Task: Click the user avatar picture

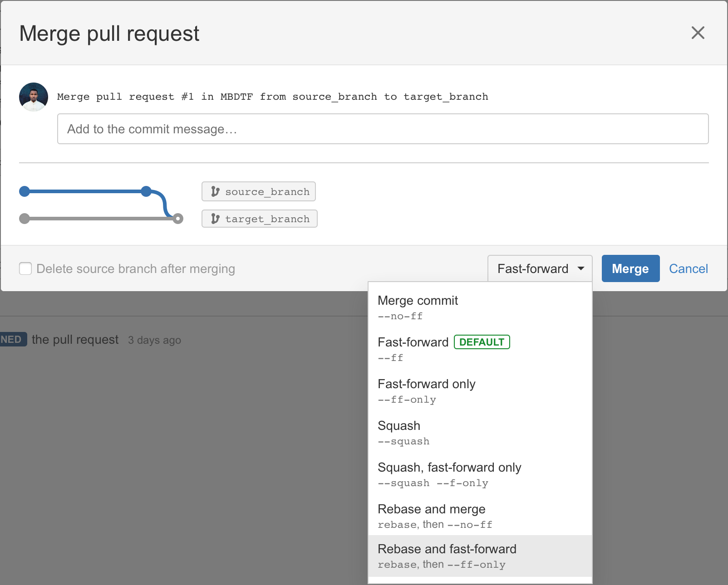Action: [34, 97]
